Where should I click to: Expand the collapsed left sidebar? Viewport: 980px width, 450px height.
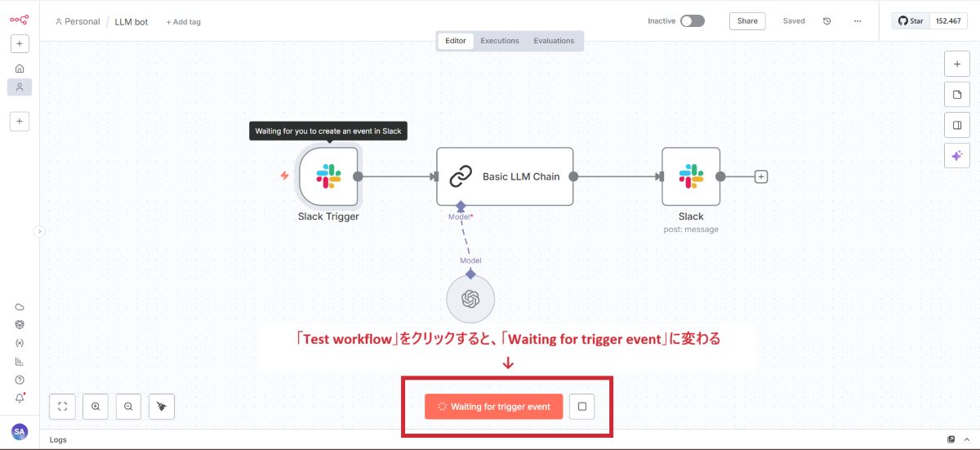pyautogui.click(x=38, y=232)
